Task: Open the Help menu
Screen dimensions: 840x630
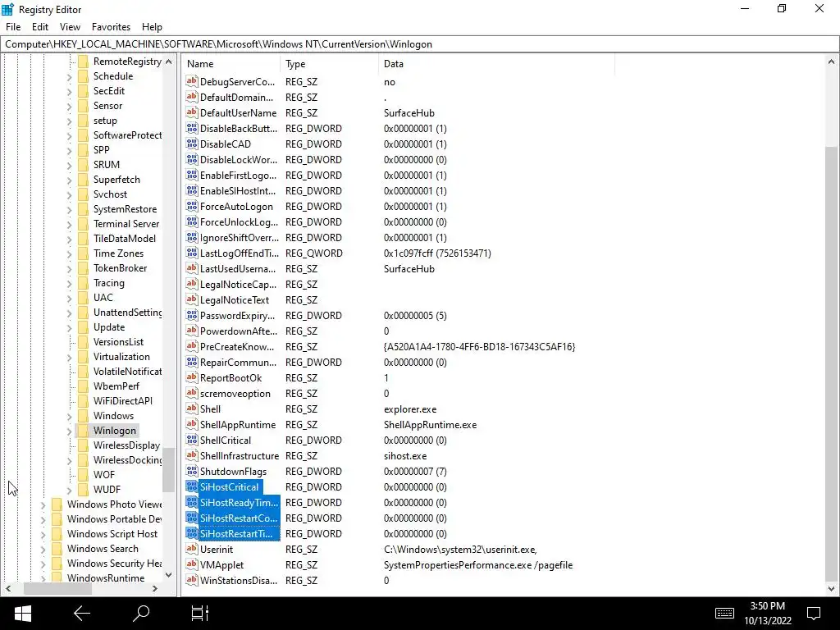Action: pyautogui.click(x=152, y=27)
